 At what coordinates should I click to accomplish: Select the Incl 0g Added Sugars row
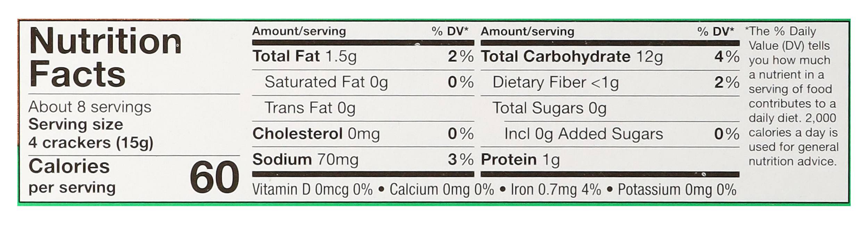(621, 134)
